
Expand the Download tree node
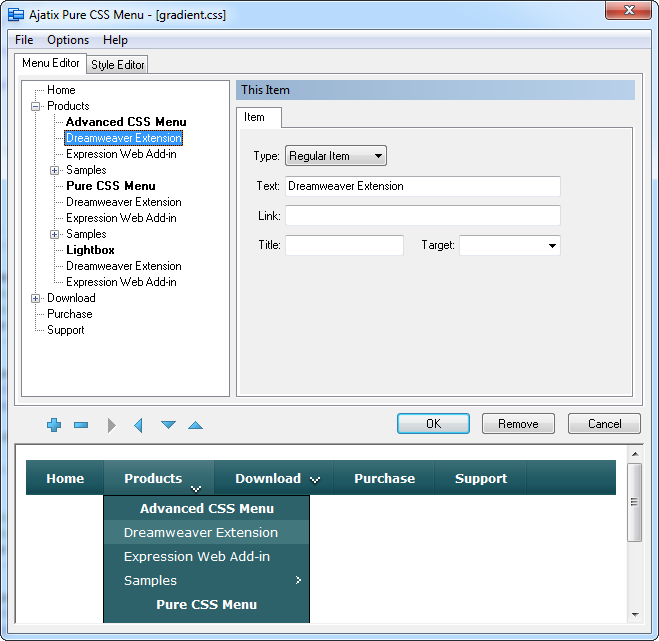click(36, 298)
